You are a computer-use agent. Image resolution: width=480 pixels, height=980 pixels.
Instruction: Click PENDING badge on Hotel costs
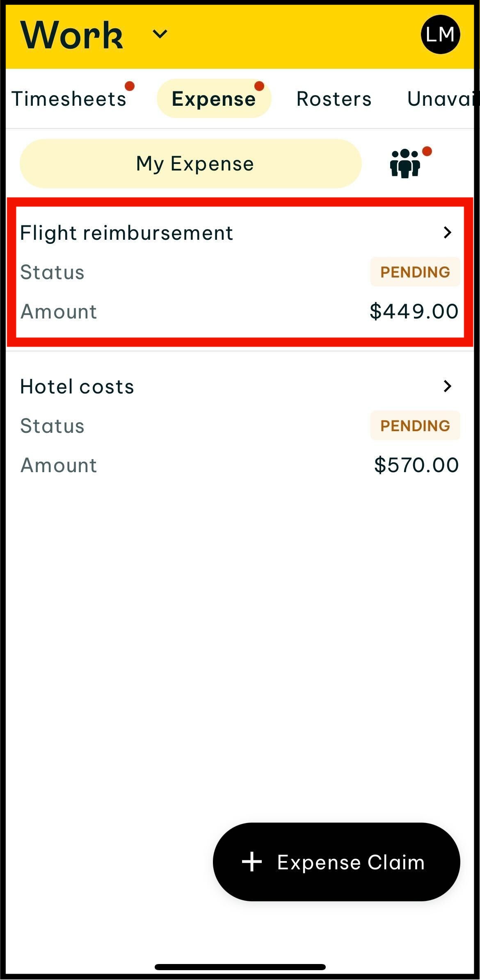(415, 426)
